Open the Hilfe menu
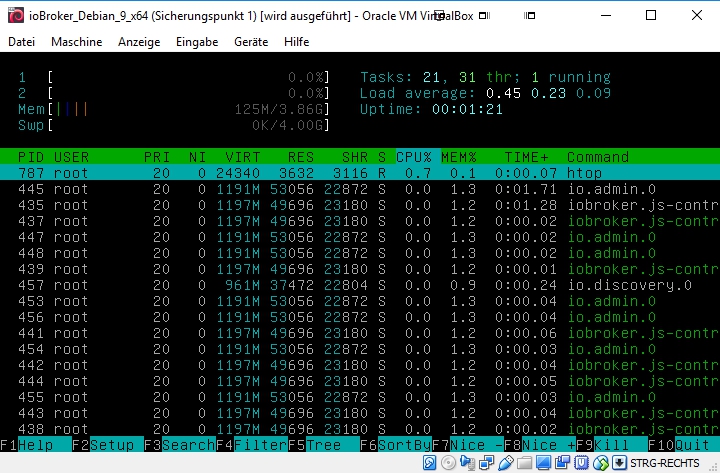 (x=297, y=42)
